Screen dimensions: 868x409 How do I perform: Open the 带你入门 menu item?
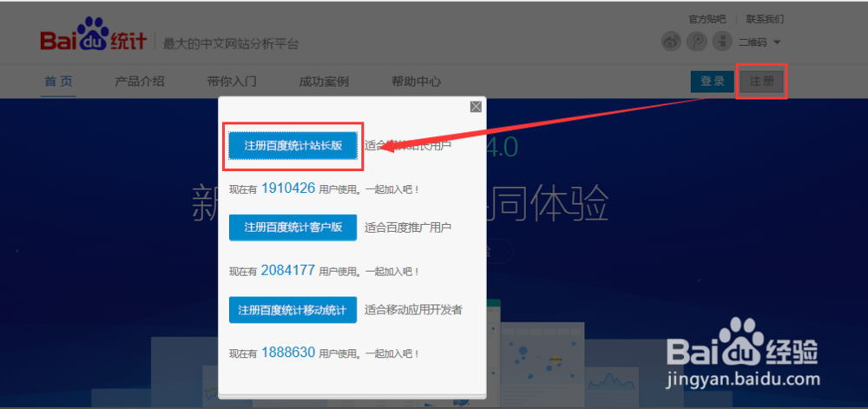(x=232, y=82)
